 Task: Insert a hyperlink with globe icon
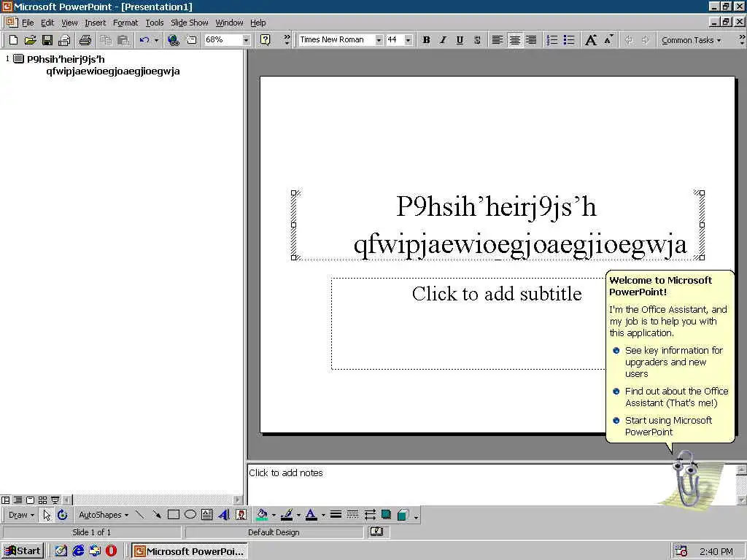tap(174, 40)
